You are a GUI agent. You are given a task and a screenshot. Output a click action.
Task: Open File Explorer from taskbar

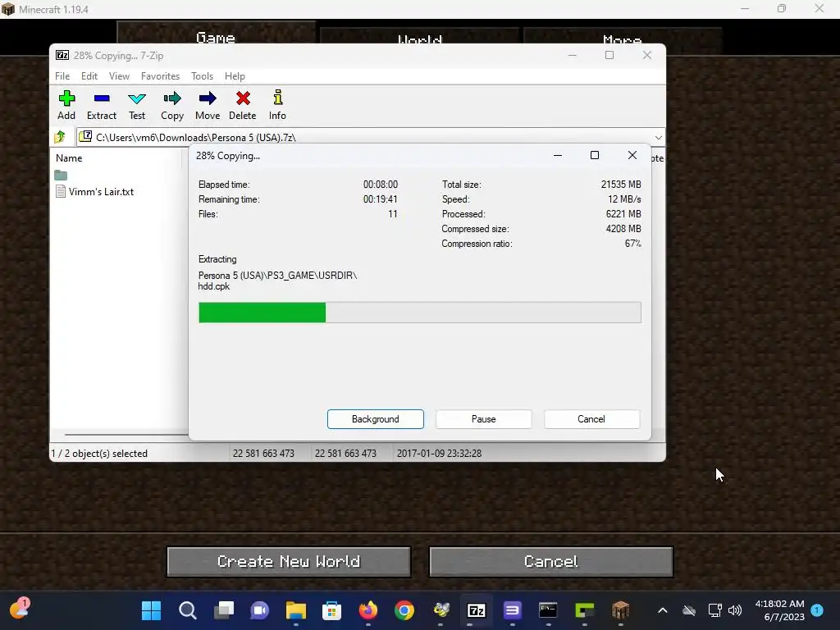[295, 610]
